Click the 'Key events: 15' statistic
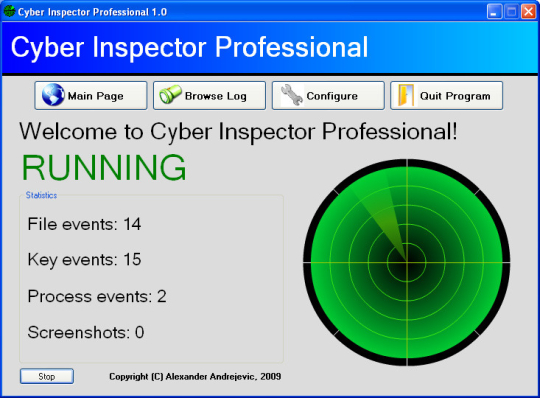 pyautogui.click(x=84, y=260)
